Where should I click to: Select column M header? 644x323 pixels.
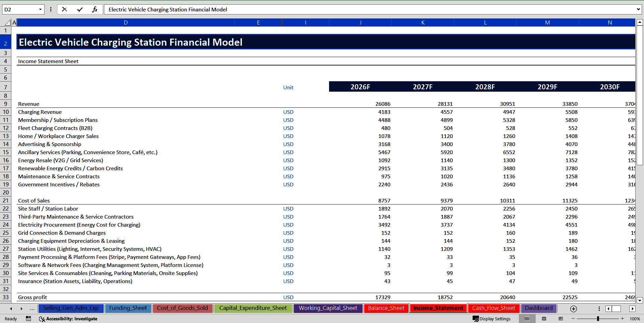pos(547,22)
